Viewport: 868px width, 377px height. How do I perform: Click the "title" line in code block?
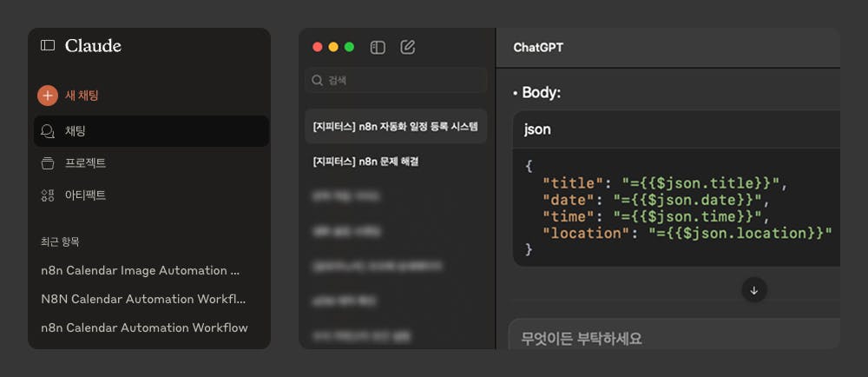click(665, 183)
